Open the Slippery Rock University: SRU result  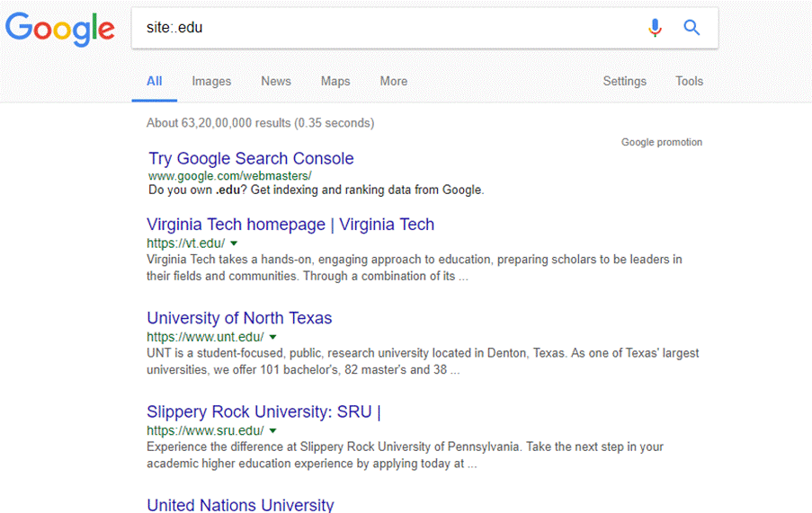263,412
